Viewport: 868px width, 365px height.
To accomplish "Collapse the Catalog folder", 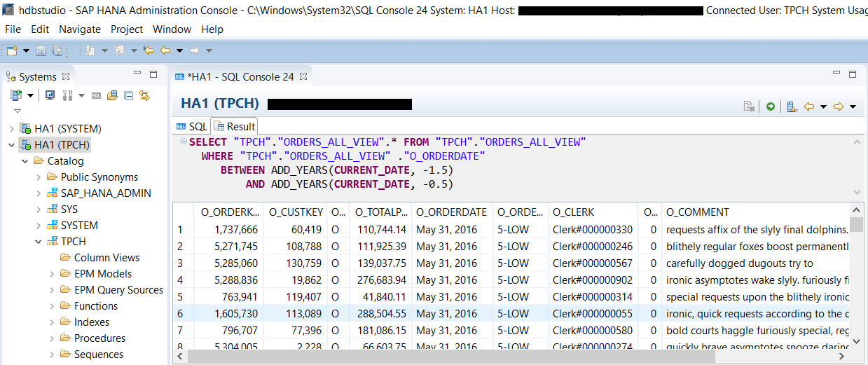I will tap(25, 161).
